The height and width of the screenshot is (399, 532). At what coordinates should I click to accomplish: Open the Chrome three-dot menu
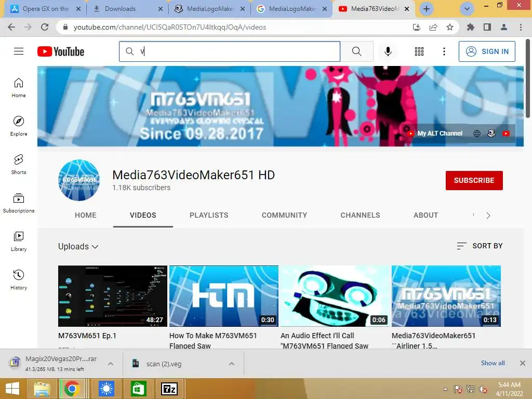521,27
